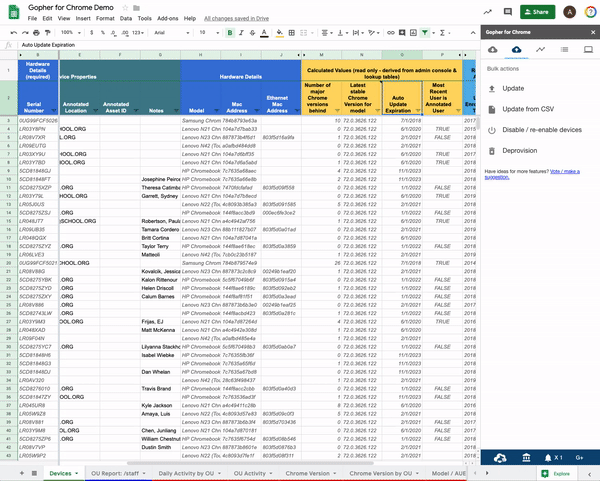Viewport: 600px width, 481px height.
Task: Toggle italic formatting
Action: point(241,33)
